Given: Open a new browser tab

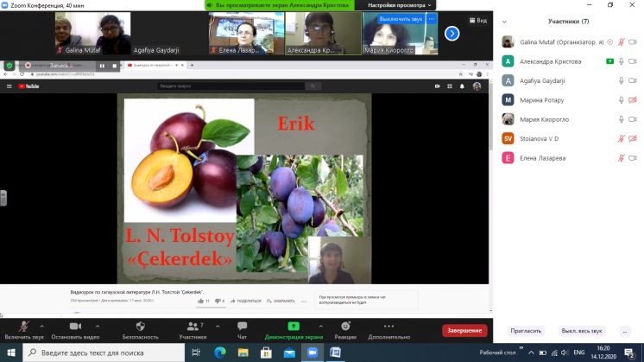Looking at the screenshot, I should click(192, 65).
